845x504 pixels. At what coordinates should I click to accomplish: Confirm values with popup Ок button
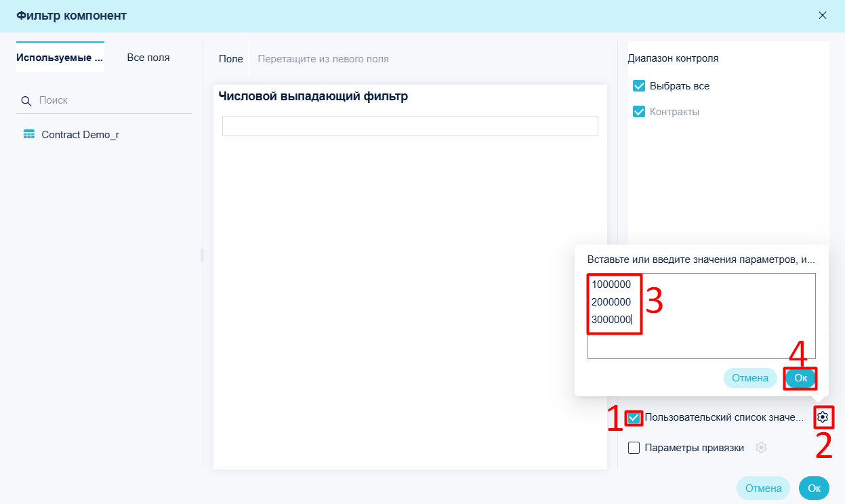(x=800, y=378)
